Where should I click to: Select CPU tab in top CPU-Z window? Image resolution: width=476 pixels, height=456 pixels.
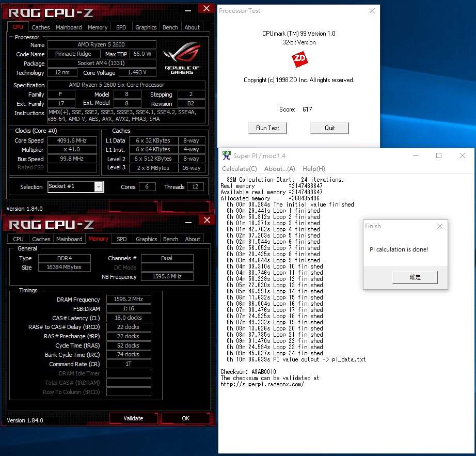18,27
